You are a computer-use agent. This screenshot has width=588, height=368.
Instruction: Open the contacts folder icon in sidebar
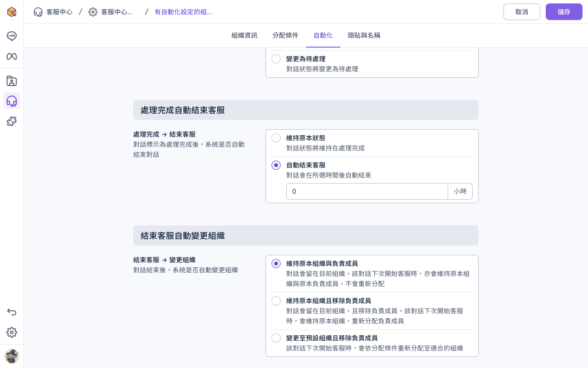[11, 81]
